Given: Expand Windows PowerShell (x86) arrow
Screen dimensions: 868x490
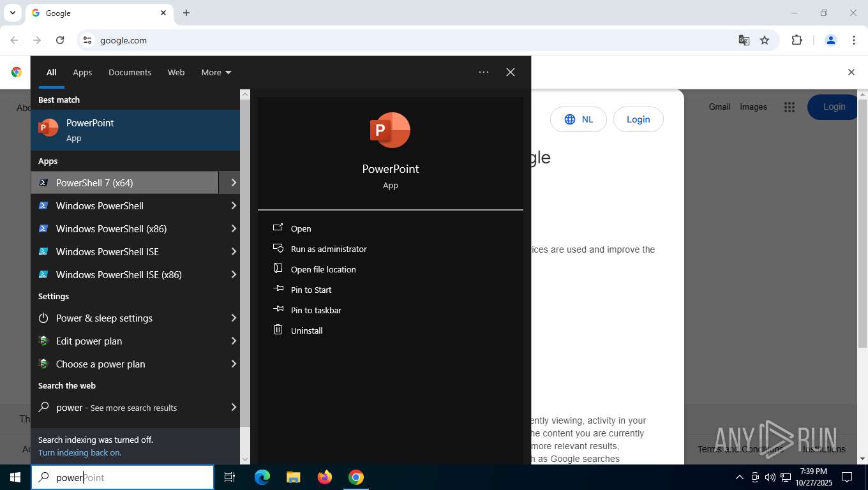Looking at the screenshot, I should [x=234, y=228].
